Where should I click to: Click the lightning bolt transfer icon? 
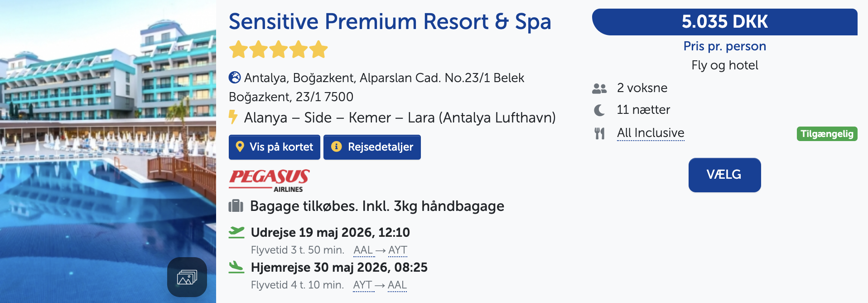pos(233,117)
